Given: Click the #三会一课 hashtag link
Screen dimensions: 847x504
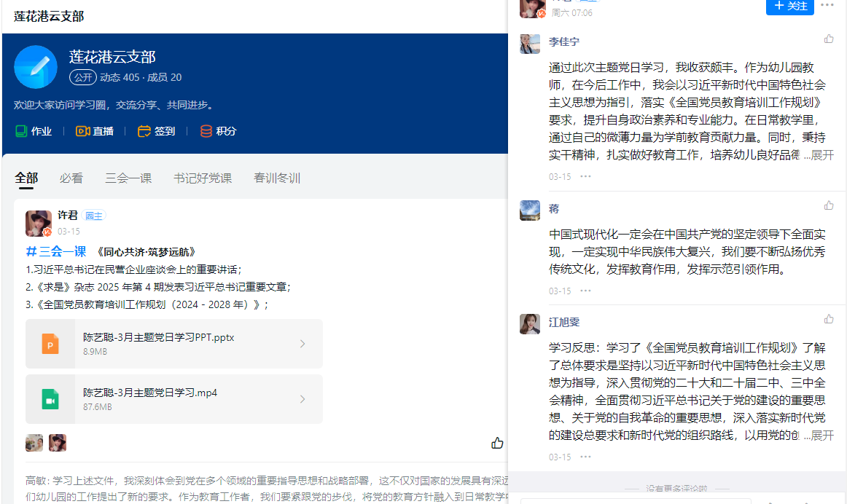Looking at the screenshot, I should 56,251.
